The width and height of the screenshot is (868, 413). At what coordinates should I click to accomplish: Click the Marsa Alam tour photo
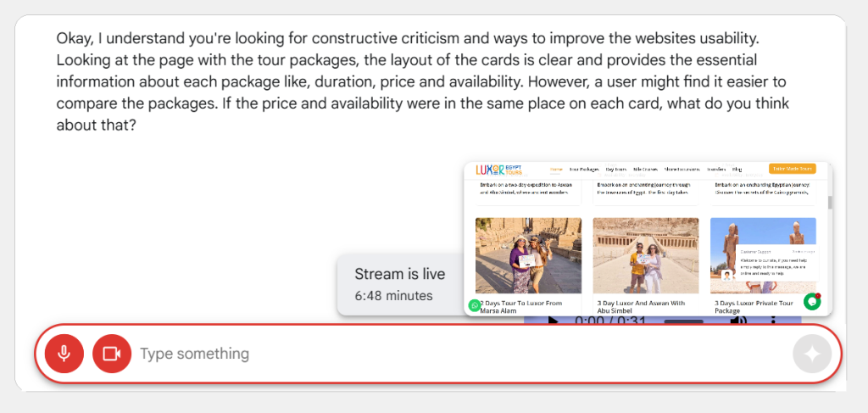coord(528,255)
